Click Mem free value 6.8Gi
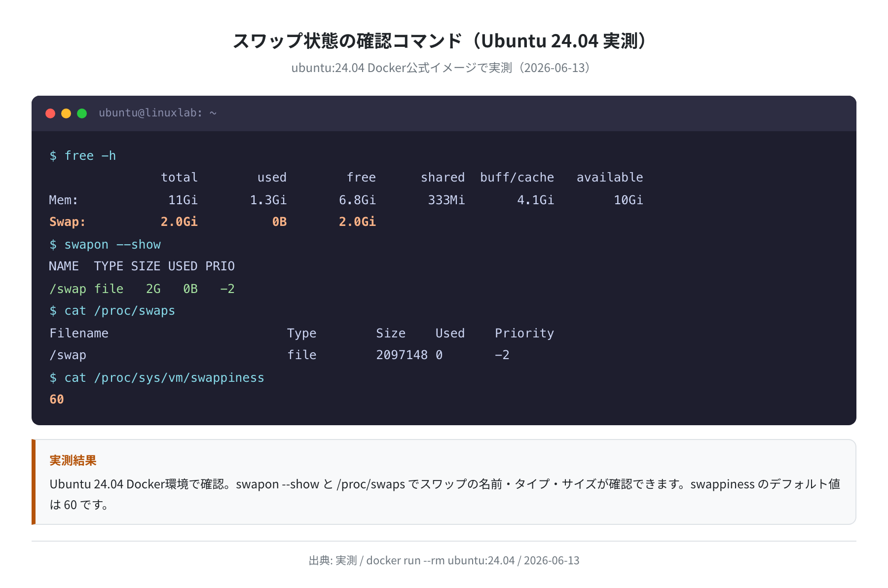The image size is (888, 588). 357,200
